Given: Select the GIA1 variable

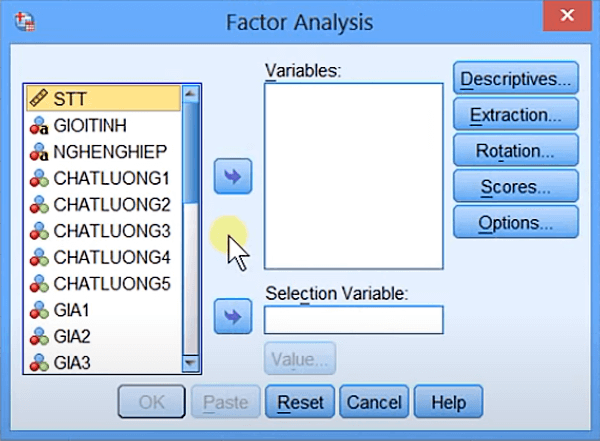Looking at the screenshot, I should [71, 310].
